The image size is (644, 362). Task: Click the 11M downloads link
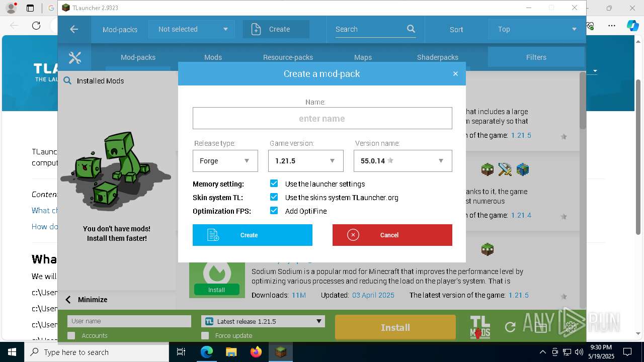299,295
